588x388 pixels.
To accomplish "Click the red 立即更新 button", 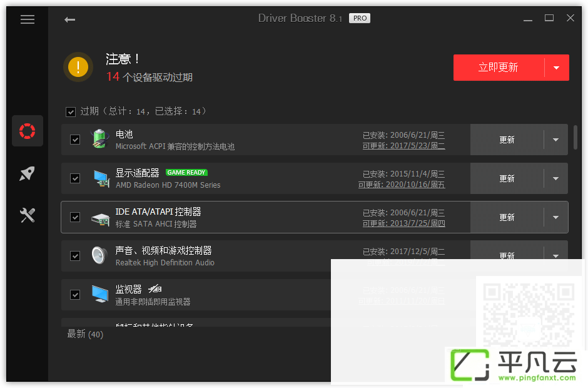I will point(499,68).
